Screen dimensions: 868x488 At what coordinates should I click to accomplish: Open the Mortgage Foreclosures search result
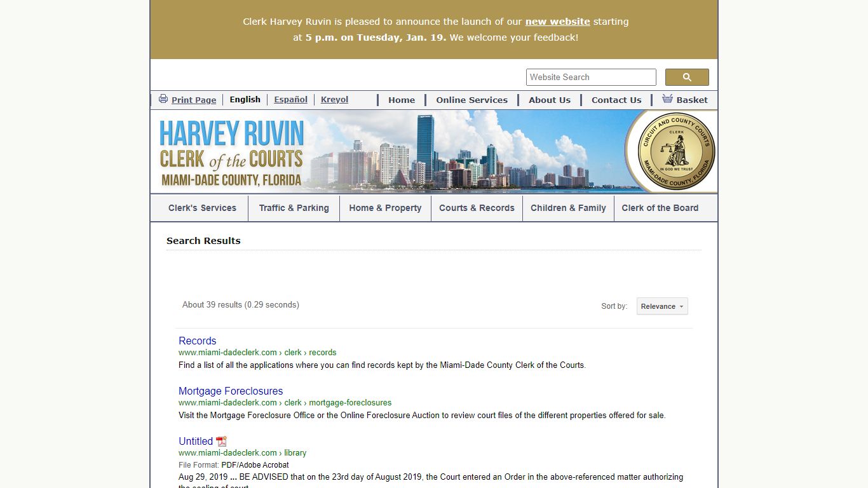pyautogui.click(x=231, y=391)
